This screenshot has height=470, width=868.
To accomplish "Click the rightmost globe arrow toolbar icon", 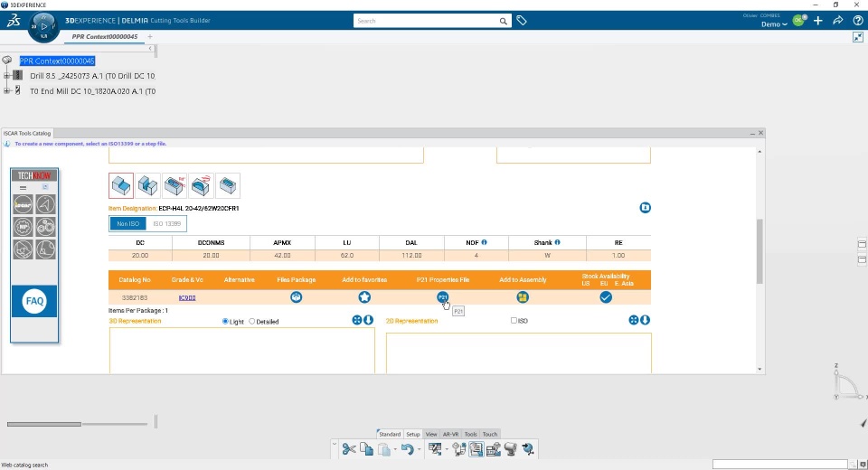I will 528,449.
